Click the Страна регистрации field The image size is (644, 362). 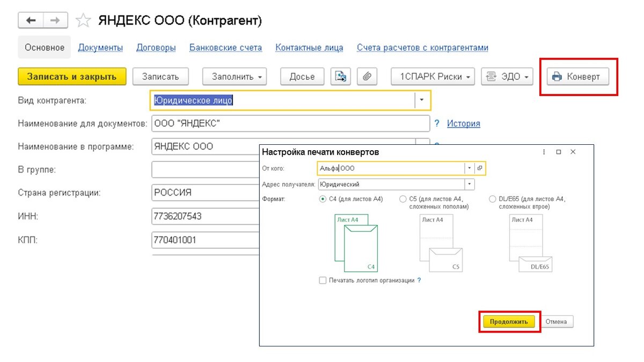[206, 193]
